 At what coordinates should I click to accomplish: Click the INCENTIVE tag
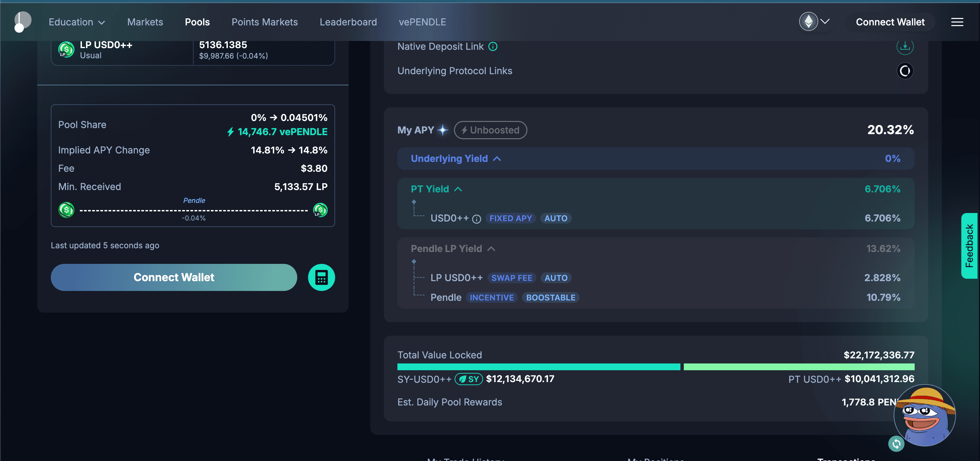(492, 297)
